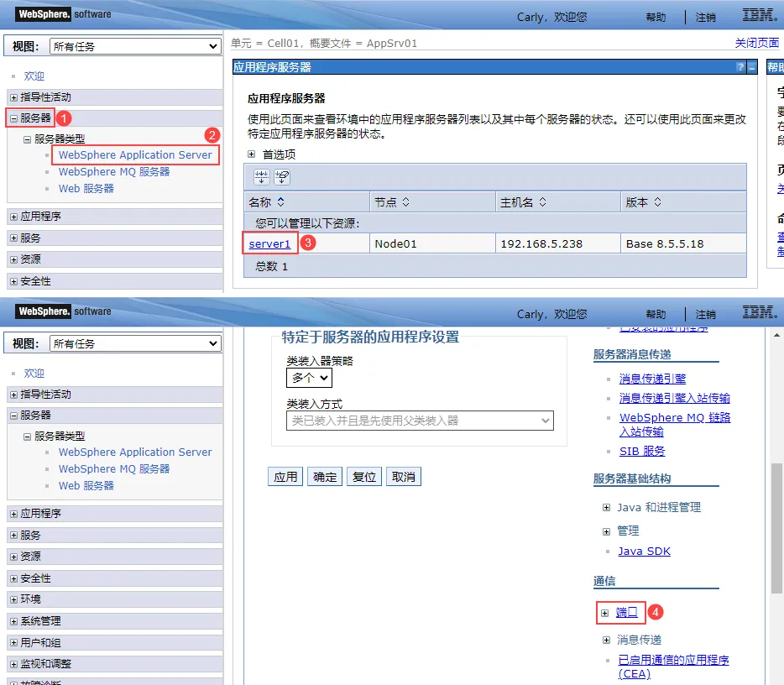
Task: Click filter view icon above server table
Action: pyautogui.click(x=262, y=177)
